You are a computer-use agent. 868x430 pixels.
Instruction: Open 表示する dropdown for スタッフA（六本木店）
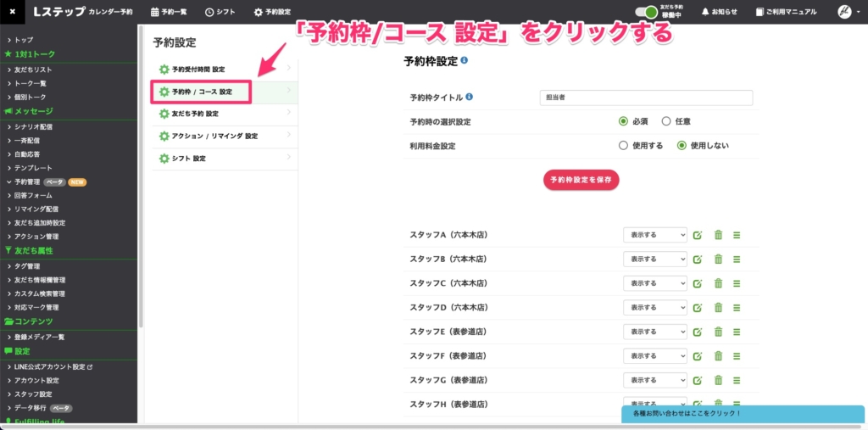click(x=654, y=235)
